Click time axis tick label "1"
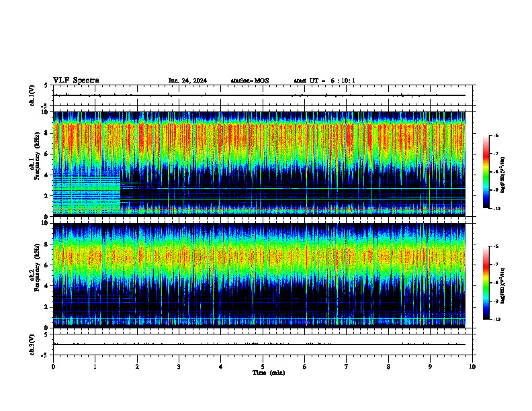The width and height of the screenshot is (532, 411). pos(95,366)
